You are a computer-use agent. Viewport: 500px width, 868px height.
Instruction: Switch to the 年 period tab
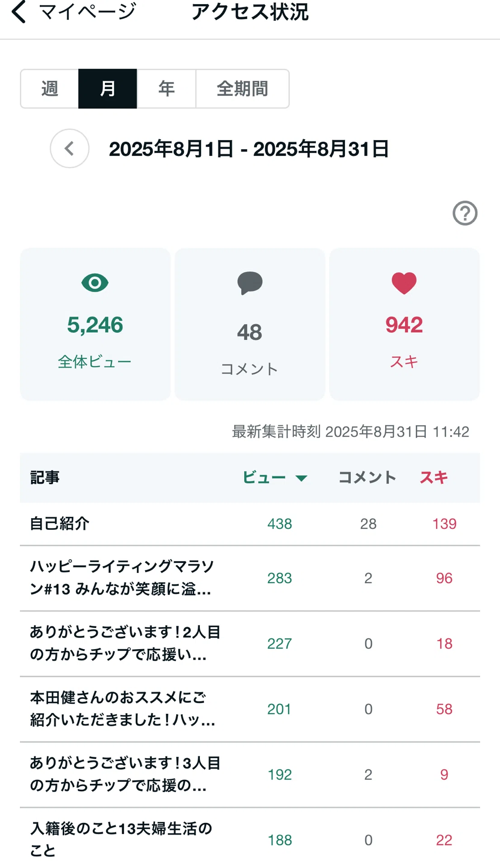166,89
